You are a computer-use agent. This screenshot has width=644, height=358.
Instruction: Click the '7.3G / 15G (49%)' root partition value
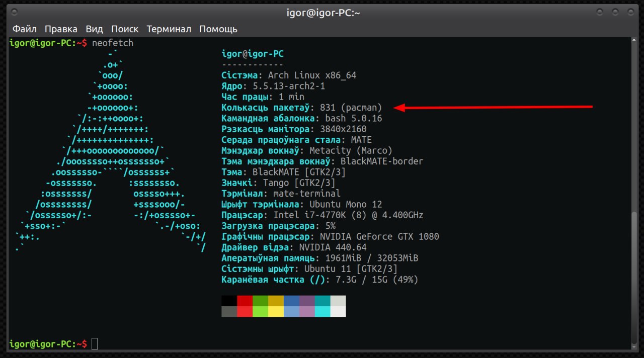(377, 279)
